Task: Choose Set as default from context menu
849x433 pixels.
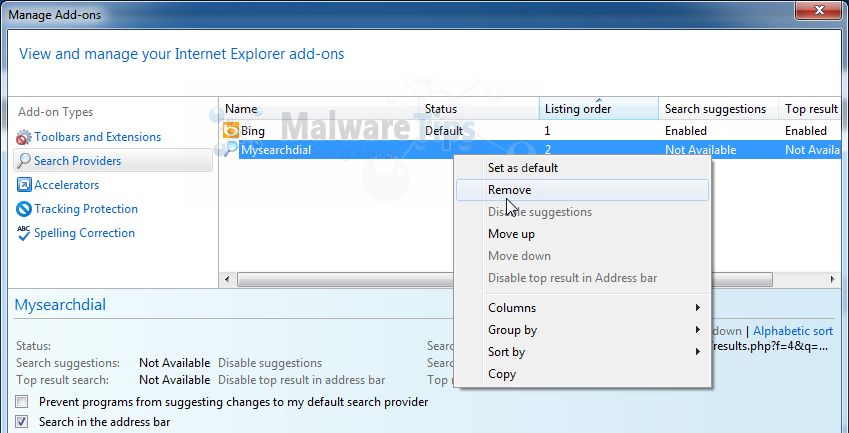Action: pyautogui.click(x=583, y=168)
